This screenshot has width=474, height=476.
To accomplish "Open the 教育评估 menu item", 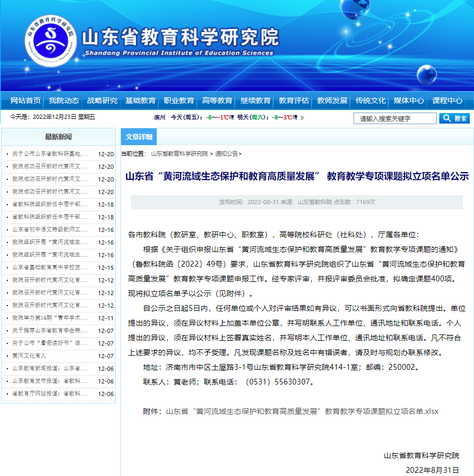I will coord(294,100).
